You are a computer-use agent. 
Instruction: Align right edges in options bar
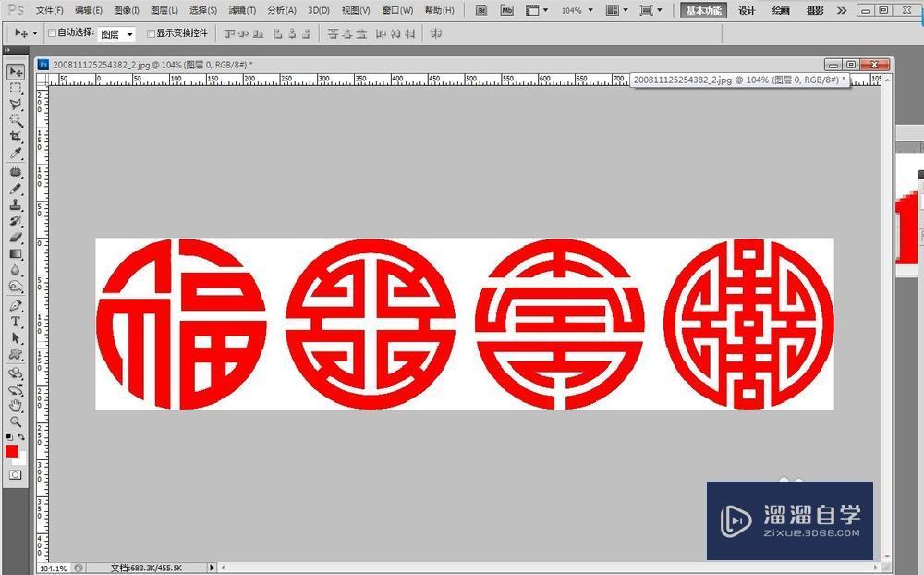click(x=307, y=33)
